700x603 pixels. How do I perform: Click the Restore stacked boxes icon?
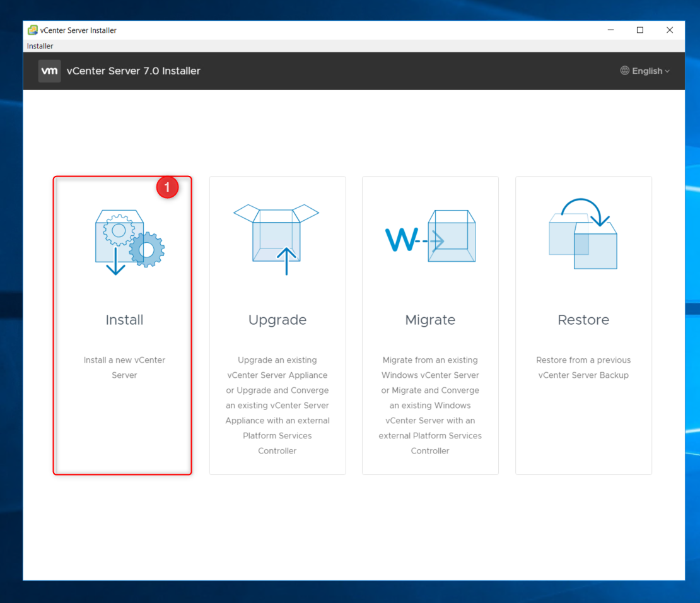coord(583,234)
